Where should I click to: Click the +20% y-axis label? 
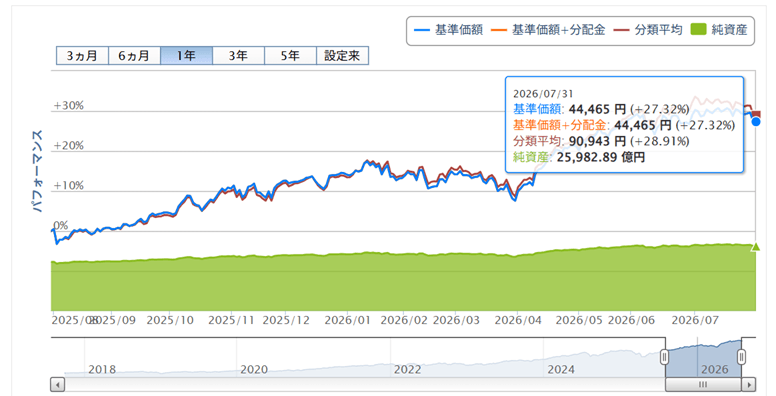pos(68,146)
